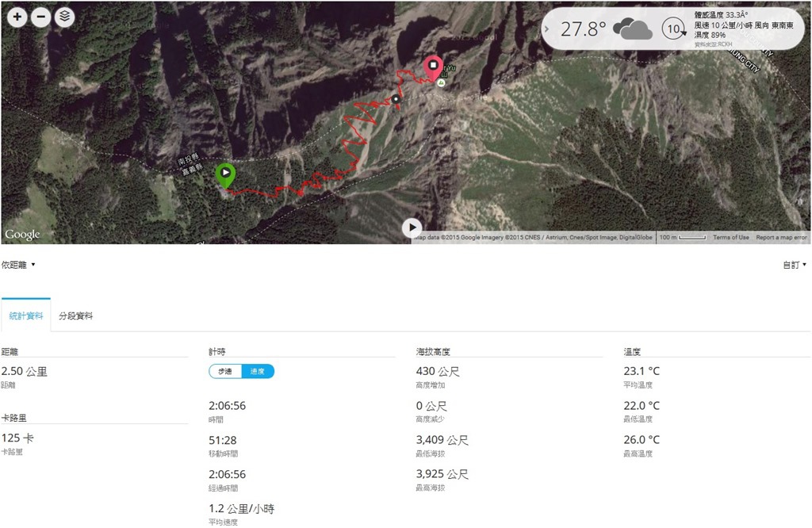
Task: Click Report a map error link
Action: point(781,237)
